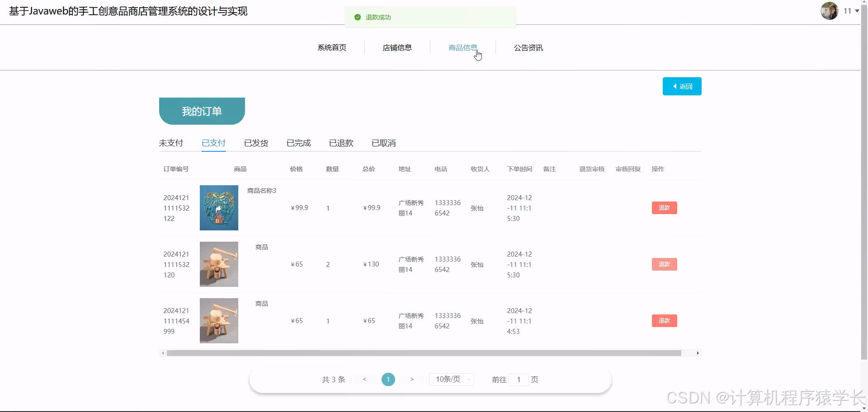Click the left scrollbar arrow below the table
Viewport: 868px width, 412px height.
(x=163, y=353)
